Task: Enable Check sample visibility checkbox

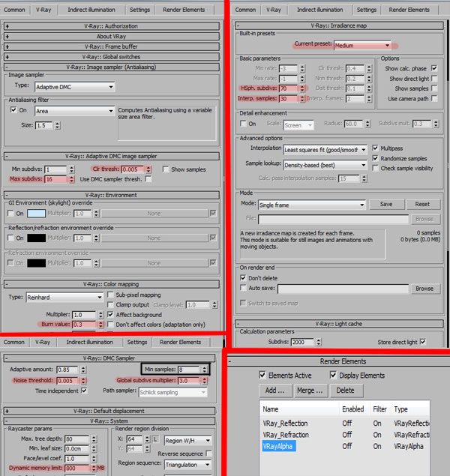Action: tap(375, 168)
